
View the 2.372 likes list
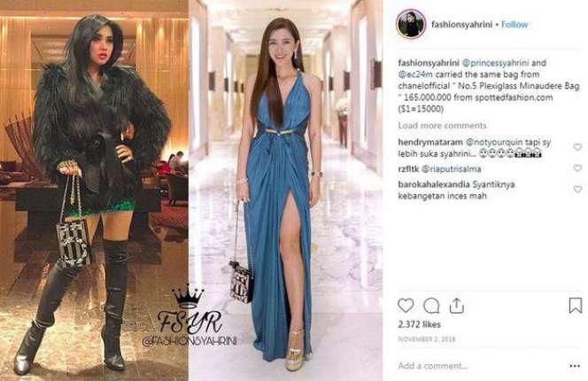coord(419,324)
